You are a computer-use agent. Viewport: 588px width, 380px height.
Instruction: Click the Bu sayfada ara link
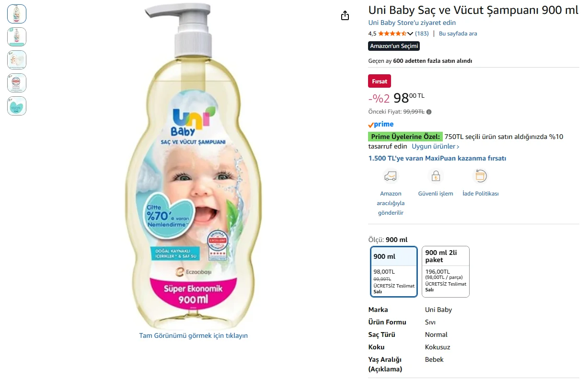(458, 34)
